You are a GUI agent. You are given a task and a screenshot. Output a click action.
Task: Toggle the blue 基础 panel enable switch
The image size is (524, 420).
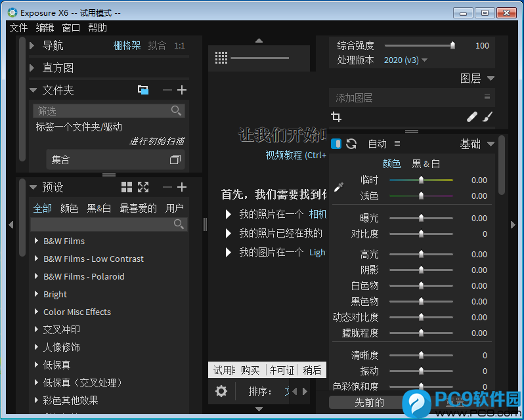pos(336,144)
